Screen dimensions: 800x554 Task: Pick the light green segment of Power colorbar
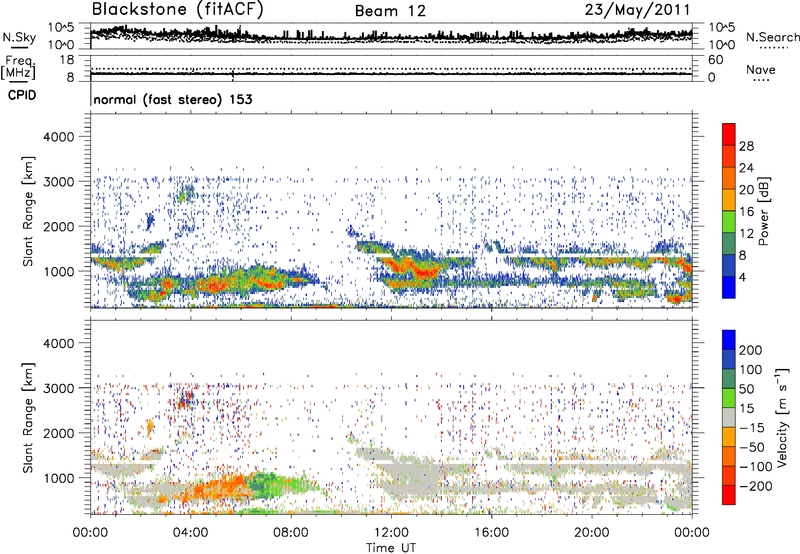(729, 222)
